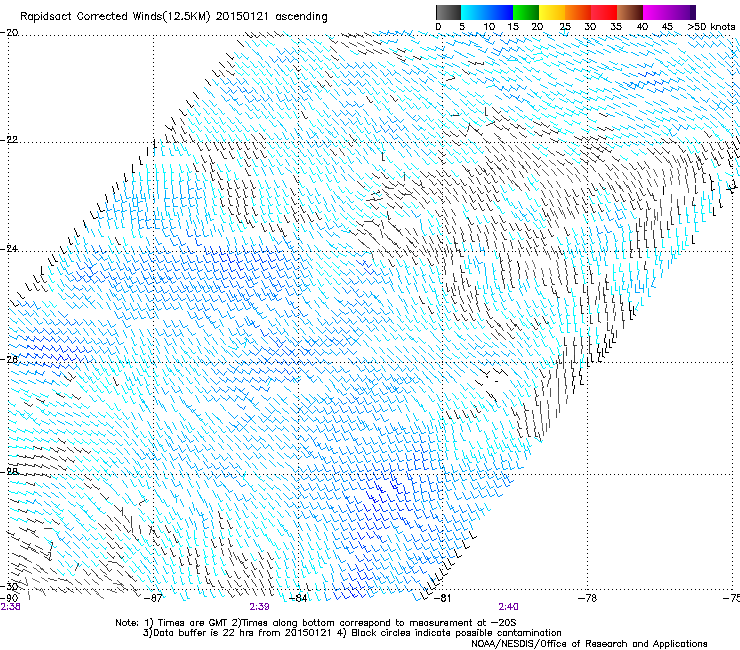Click the note 'Black circles indicate possible contamination'
This screenshot has width=740, height=650.
pos(456,633)
